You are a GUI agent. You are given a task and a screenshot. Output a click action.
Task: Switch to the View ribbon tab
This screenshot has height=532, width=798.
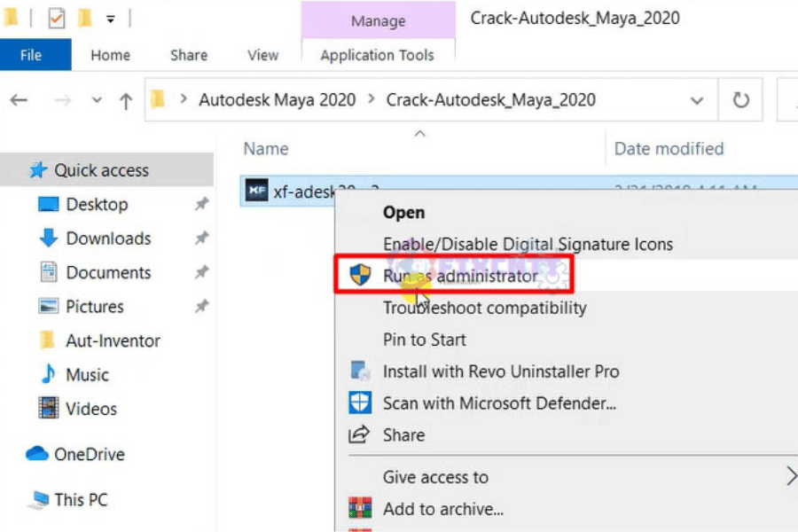pos(262,55)
